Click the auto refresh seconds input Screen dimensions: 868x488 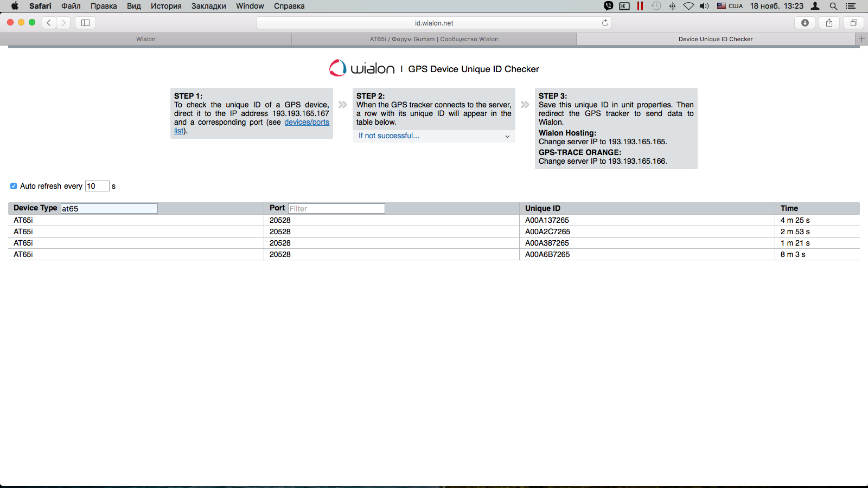(97, 186)
